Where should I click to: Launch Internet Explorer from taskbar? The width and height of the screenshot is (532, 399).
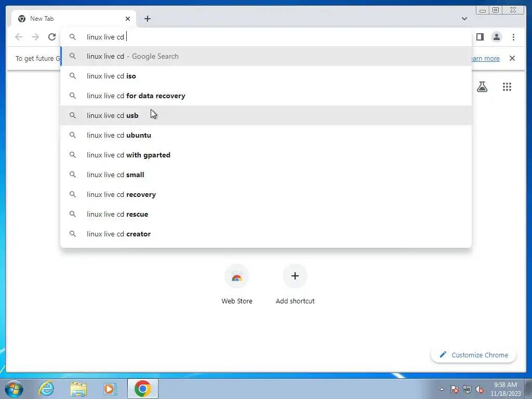[x=46, y=389]
